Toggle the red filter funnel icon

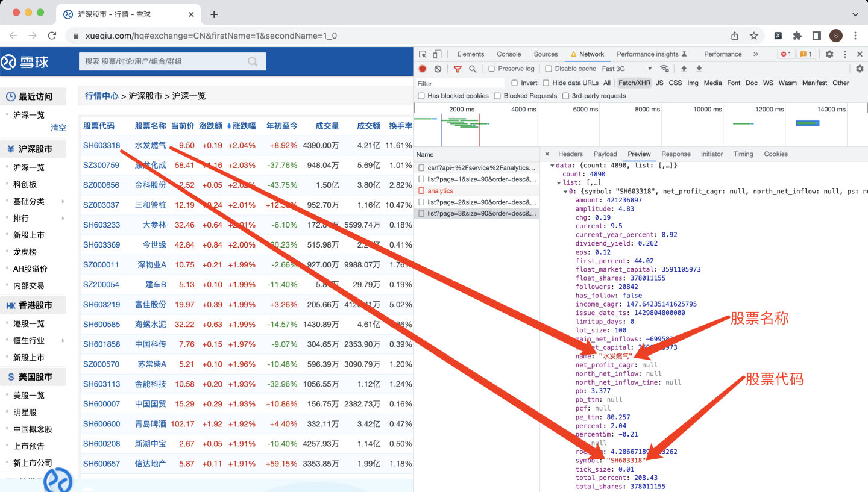coord(458,69)
